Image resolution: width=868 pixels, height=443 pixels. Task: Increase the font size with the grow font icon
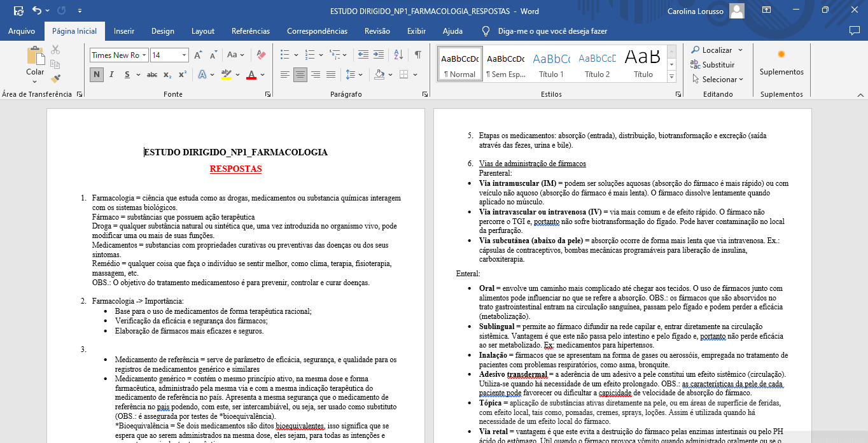(199, 55)
